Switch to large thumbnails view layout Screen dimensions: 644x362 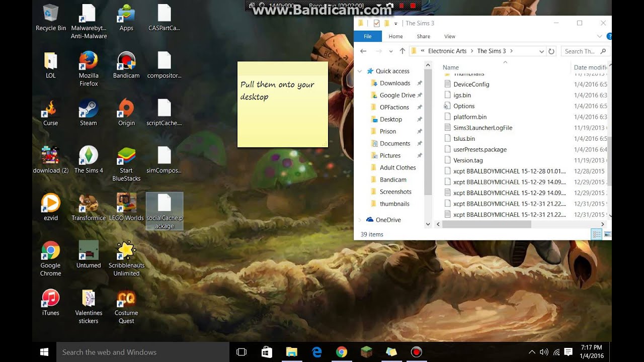tap(607, 234)
